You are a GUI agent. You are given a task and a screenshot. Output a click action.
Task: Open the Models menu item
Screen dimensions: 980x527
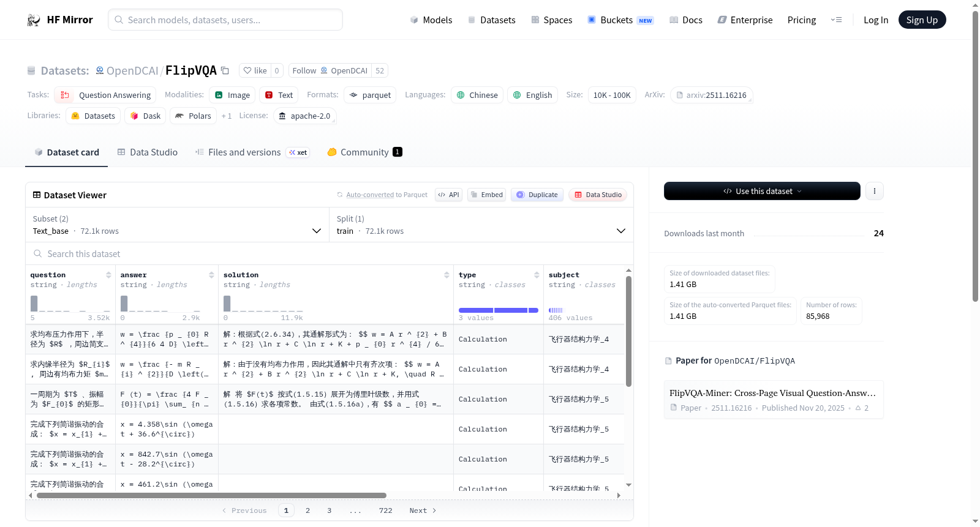(x=431, y=20)
